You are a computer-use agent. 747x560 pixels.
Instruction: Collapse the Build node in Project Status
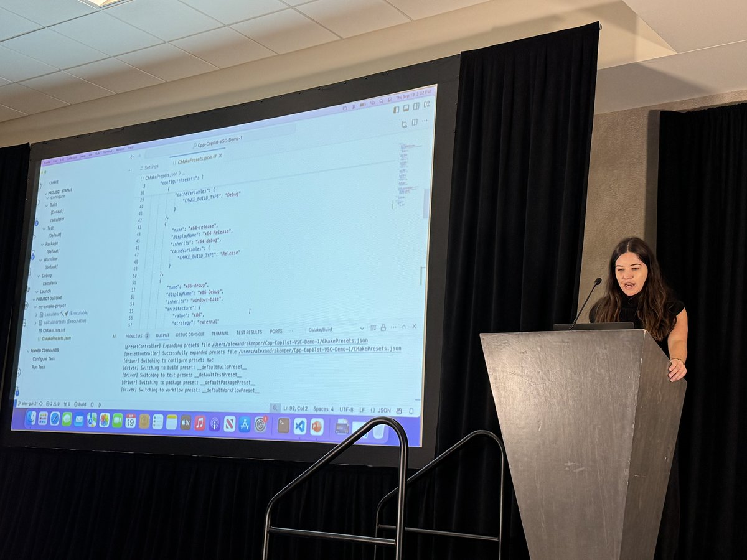[x=52, y=205]
